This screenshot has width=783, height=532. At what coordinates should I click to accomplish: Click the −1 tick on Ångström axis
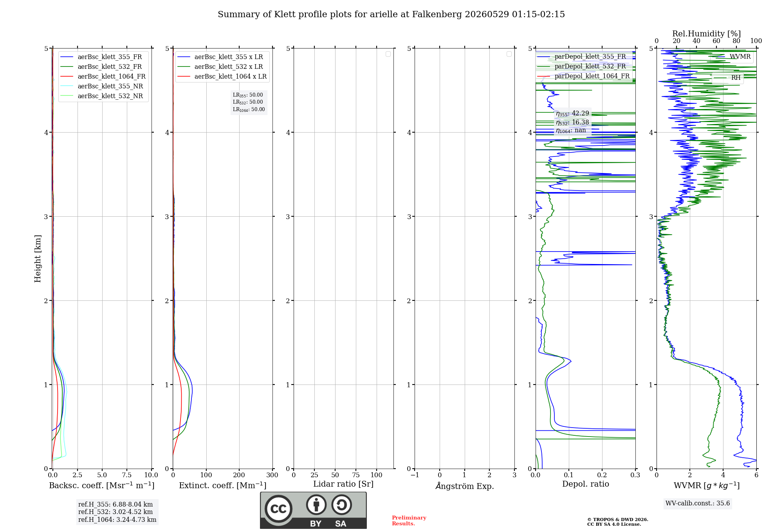click(415, 475)
